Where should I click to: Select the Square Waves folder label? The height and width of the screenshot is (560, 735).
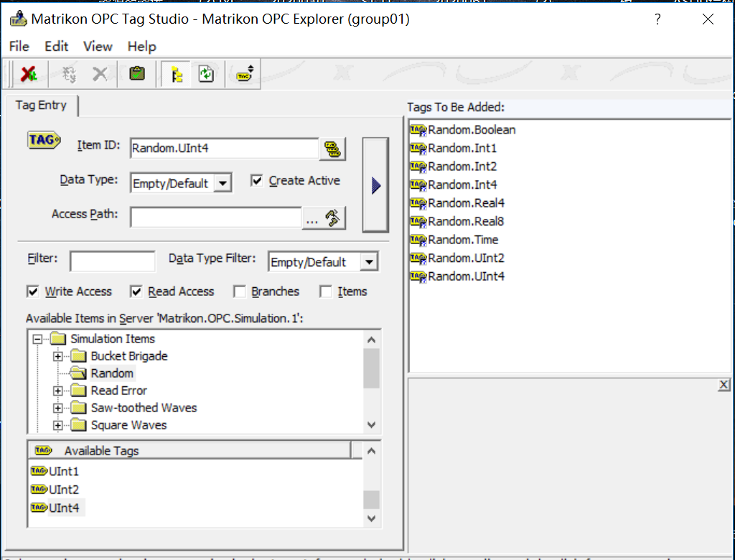(x=129, y=426)
